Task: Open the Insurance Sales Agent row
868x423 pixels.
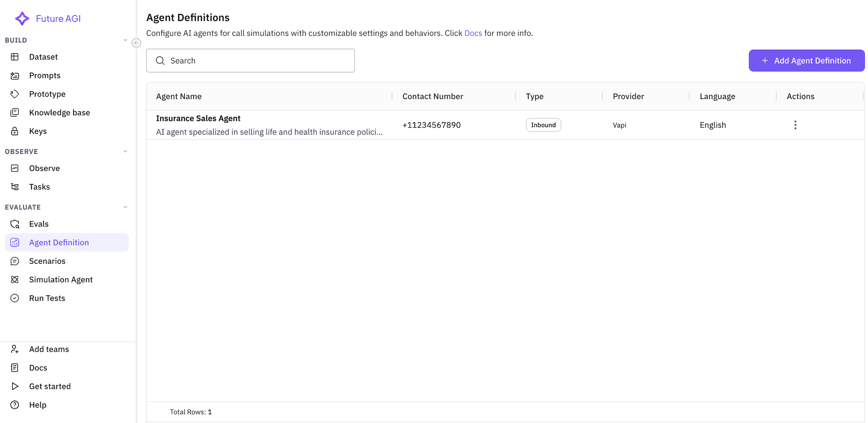Action: click(198, 119)
